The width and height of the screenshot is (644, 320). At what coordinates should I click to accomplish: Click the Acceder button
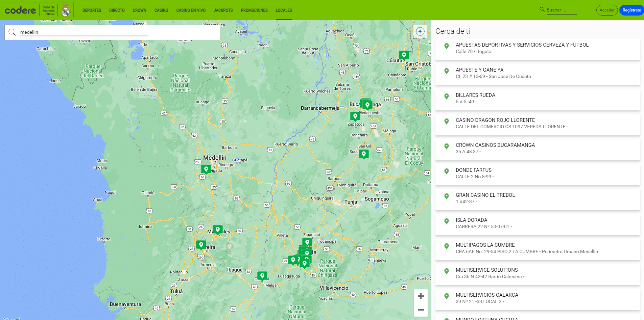(607, 10)
